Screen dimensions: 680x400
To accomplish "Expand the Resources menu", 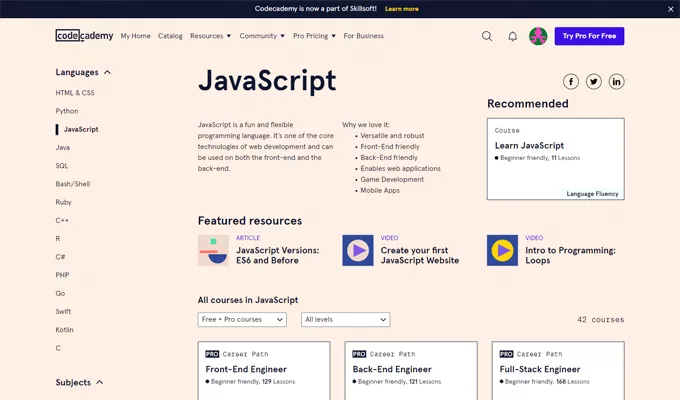I will click(210, 36).
